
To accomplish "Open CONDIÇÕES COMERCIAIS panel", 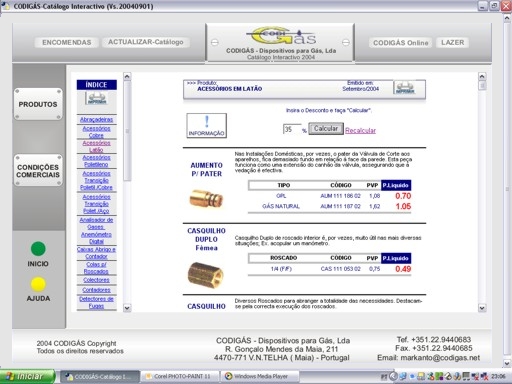I will tap(38, 171).
